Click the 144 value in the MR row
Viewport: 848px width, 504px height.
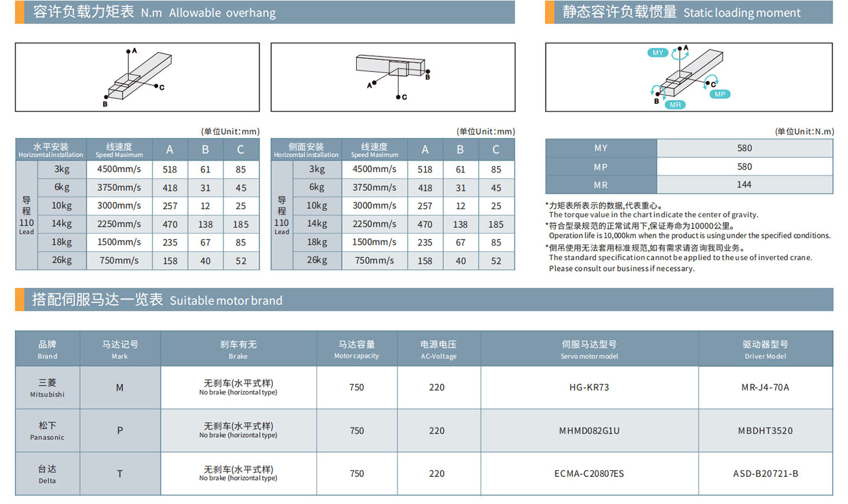click(744, 185)
